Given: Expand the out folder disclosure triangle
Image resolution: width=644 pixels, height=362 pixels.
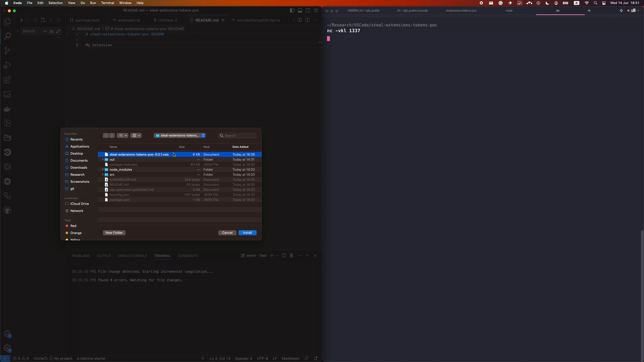Looking at the screenshot, I should pyautogui.click(x=103, y=159).
